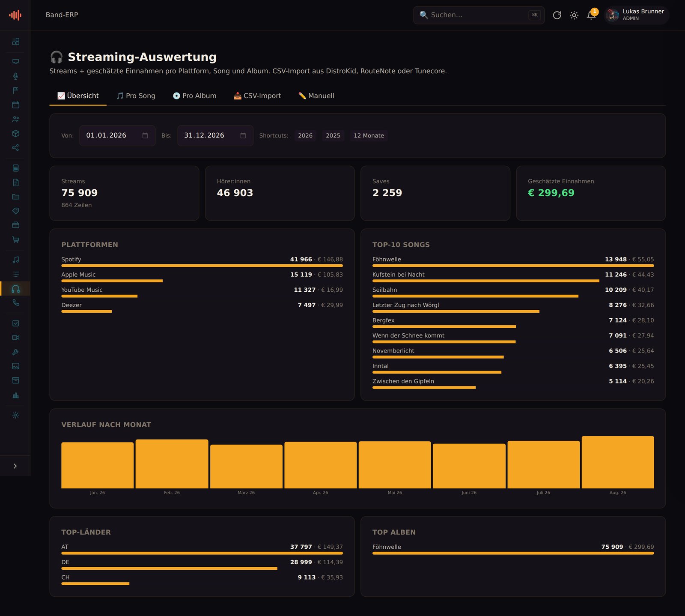Open notifications with the bell icon

(591, 15)
